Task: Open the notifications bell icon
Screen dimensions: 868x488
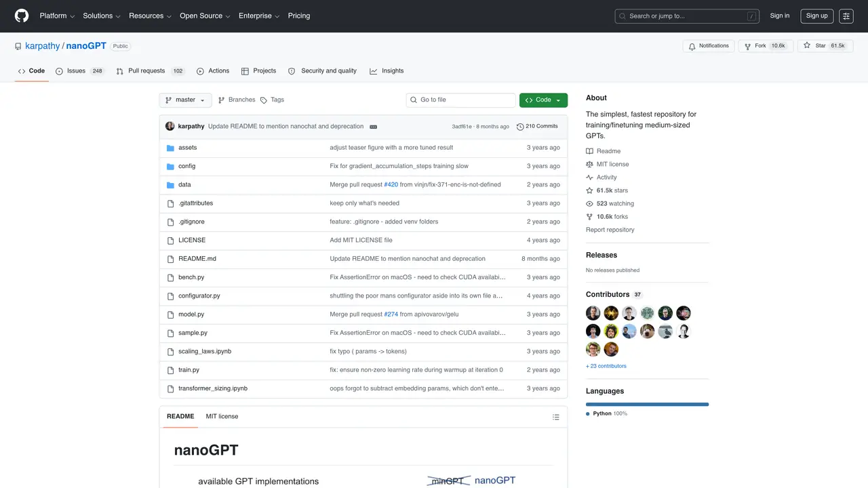Action: (692, 46)
